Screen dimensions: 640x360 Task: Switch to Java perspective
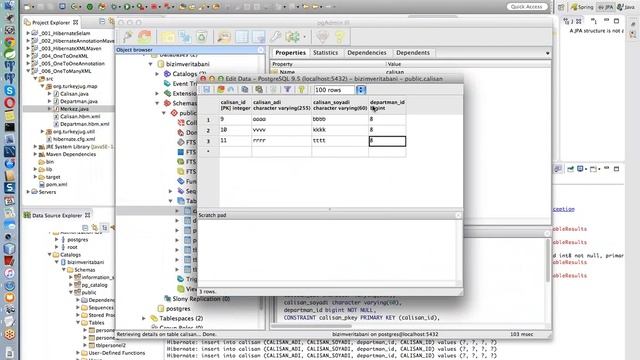point(627,7)
